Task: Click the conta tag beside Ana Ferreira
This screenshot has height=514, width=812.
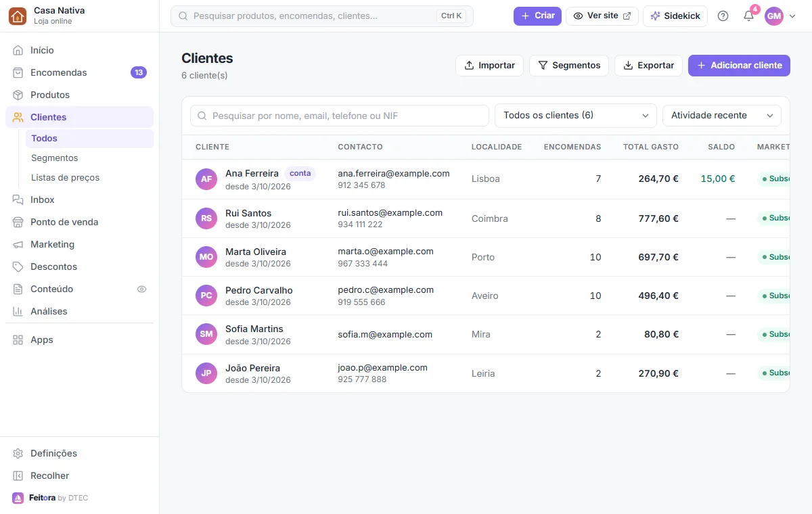Action: [x=300, y=173]
